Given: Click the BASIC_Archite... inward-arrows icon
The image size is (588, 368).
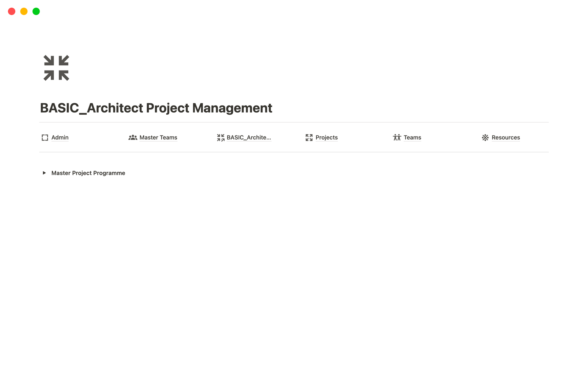Looking at the screenshot, I should 221,138.
